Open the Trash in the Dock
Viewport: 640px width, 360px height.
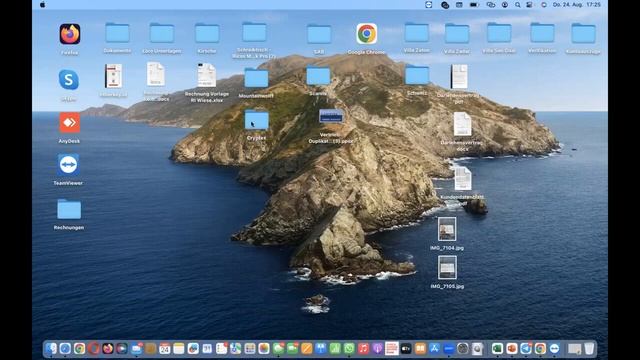(589, 349)
